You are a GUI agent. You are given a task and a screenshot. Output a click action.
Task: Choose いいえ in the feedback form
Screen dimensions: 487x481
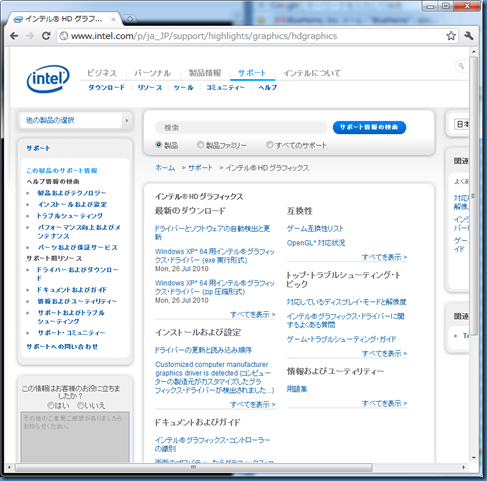(80, 405)
